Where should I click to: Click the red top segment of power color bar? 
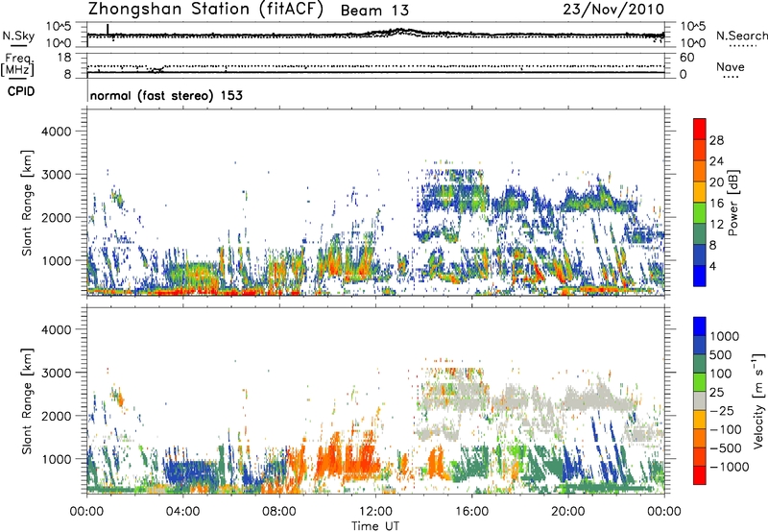click(700, 129)
